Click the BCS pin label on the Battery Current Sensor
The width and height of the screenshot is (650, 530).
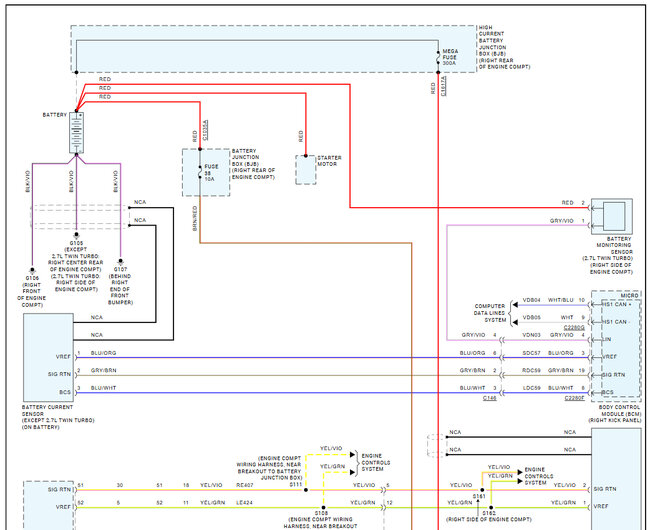click(x=65, y=392)
